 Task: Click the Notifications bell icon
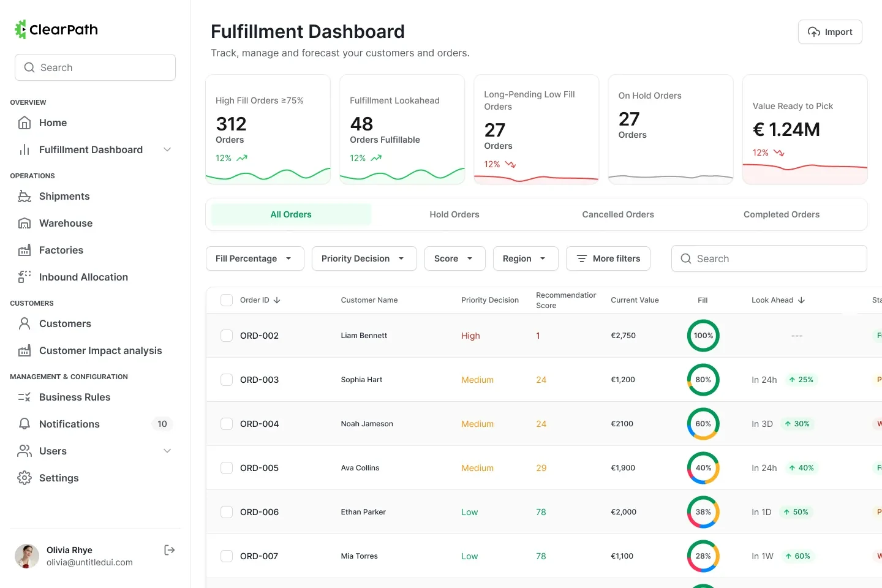[x=24, y=424]
